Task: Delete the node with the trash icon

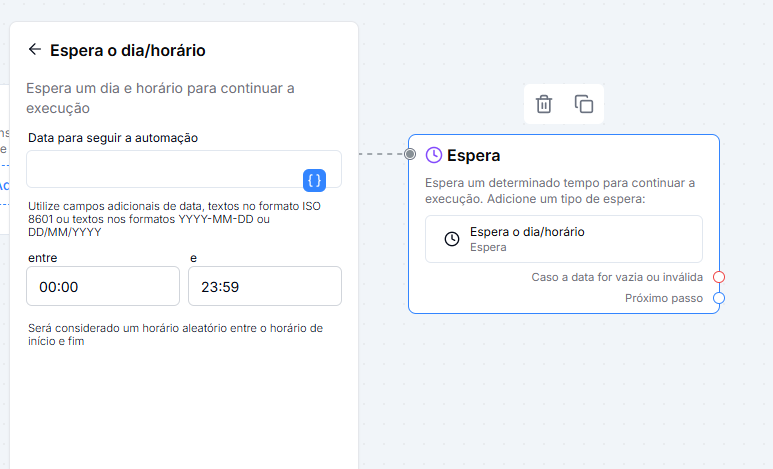Action: pyautogui.click(x=544, y=104)
